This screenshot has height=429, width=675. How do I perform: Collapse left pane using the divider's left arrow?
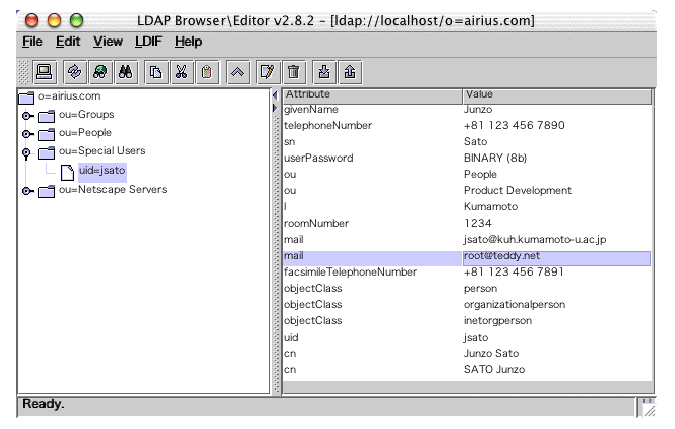[x=276, y=96]
